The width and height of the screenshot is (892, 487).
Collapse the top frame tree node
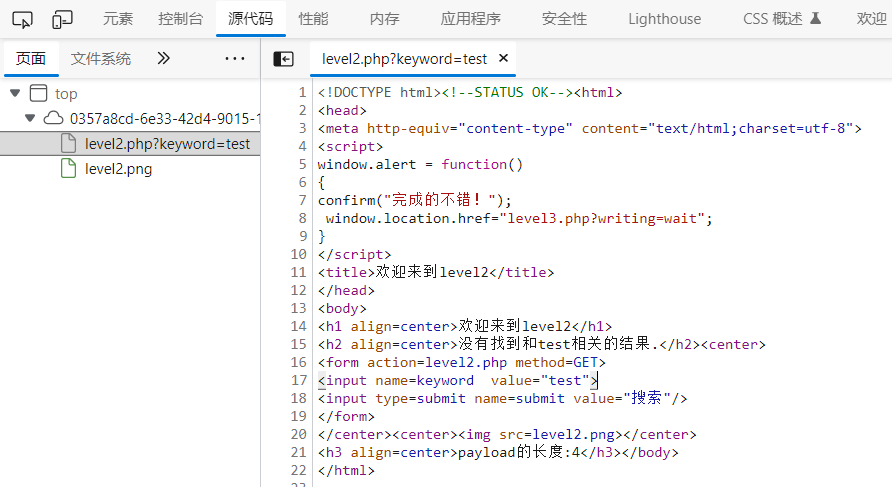click(x=15, y=93)
